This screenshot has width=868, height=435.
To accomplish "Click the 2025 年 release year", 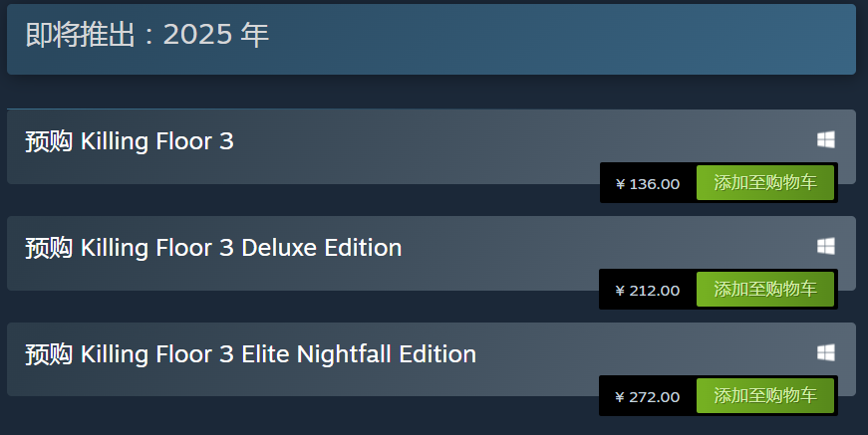I will [216, 35].
